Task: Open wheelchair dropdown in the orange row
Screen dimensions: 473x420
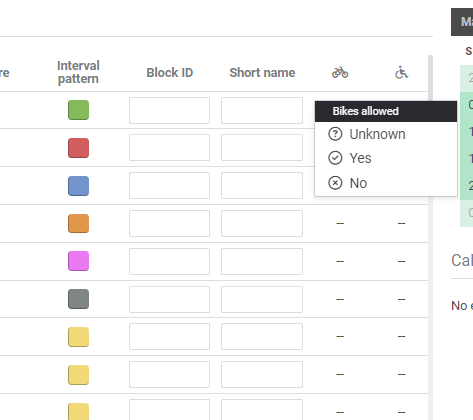Action: click(401, 223)
